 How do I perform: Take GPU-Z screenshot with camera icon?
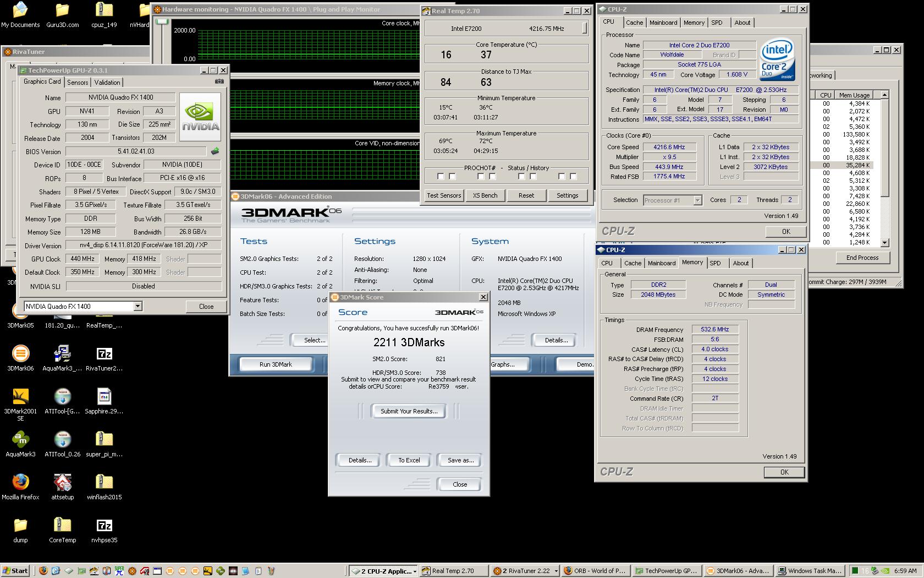(219, 81)
